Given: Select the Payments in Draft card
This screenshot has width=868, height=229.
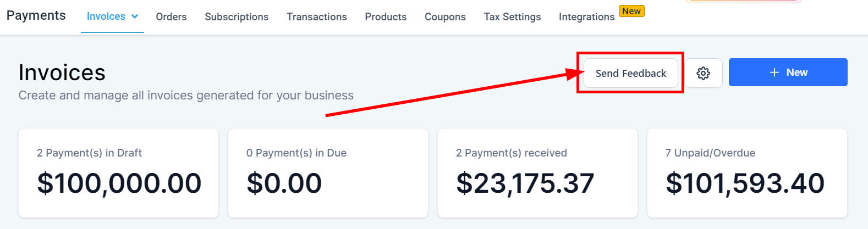Looking at the screenshot, I should pos(119,173).
